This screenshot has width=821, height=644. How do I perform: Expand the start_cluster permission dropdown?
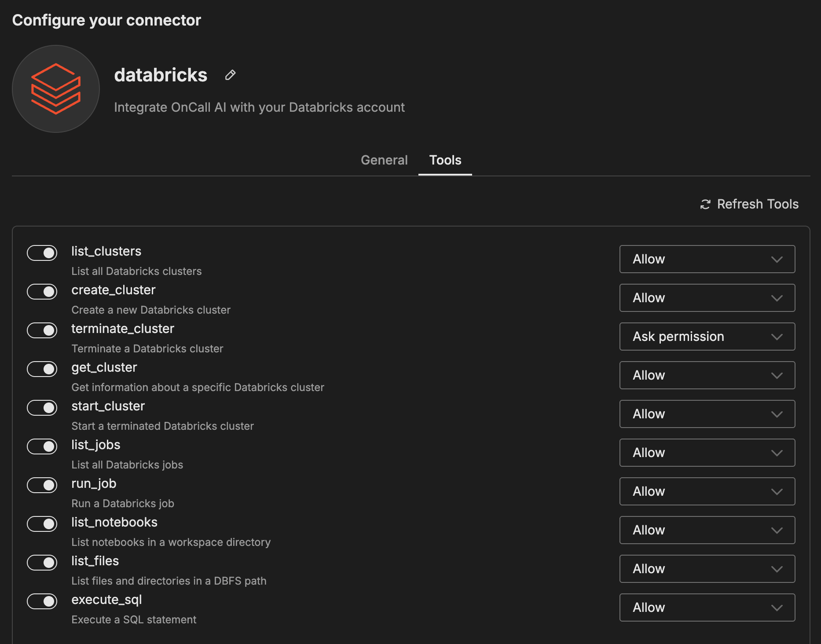707,414
